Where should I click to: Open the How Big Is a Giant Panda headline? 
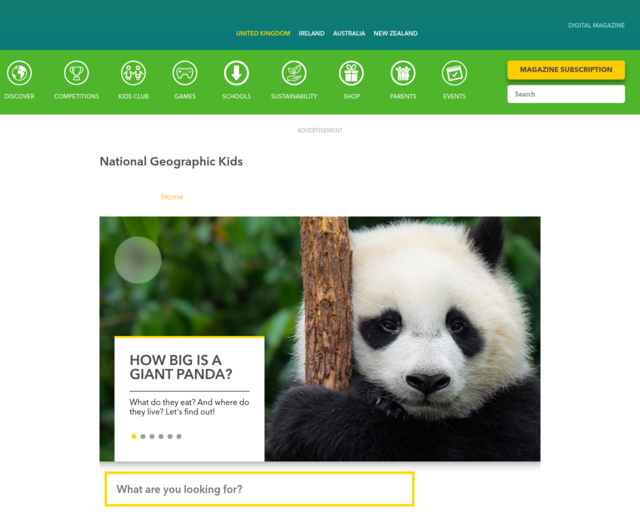pyautogui.click(x=181, y=367)
